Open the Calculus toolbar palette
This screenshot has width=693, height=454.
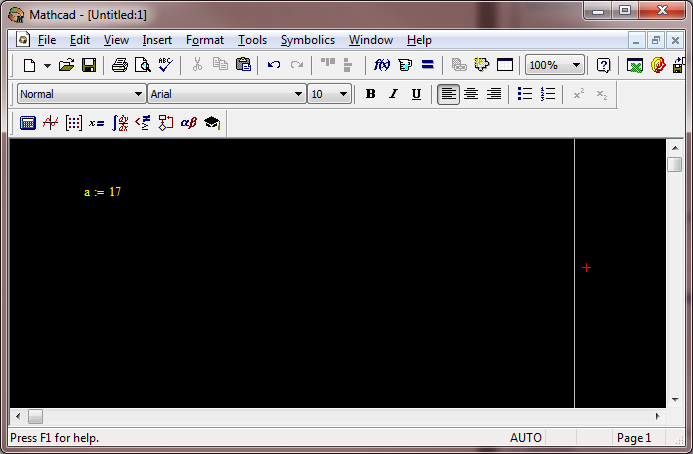point(120,123)
